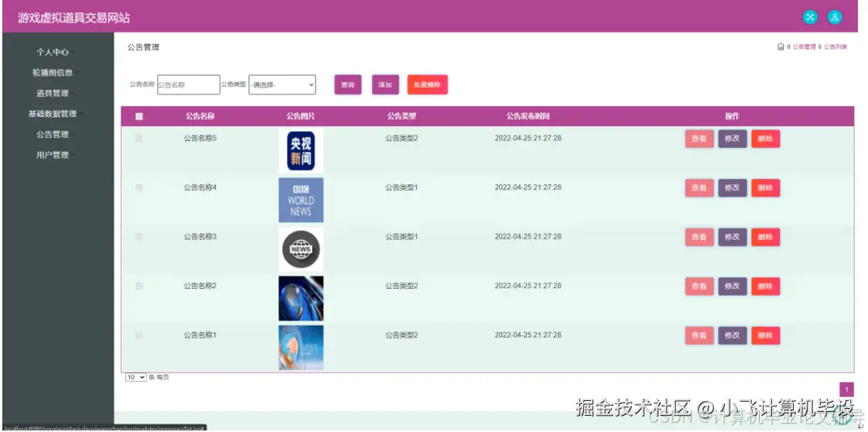The height and width of the screenshot is (432, 868).
Task: Click 查看 for 公告名称1
Action: (699, 336)
